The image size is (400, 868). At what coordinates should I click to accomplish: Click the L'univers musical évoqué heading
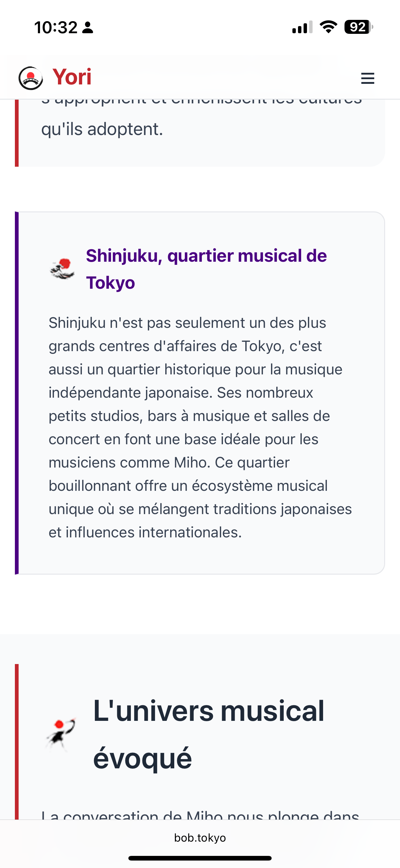(209, 734)
